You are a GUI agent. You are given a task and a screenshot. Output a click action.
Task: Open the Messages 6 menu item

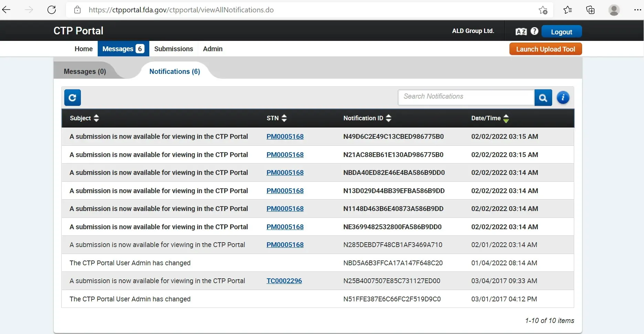(x=124, y=49)
